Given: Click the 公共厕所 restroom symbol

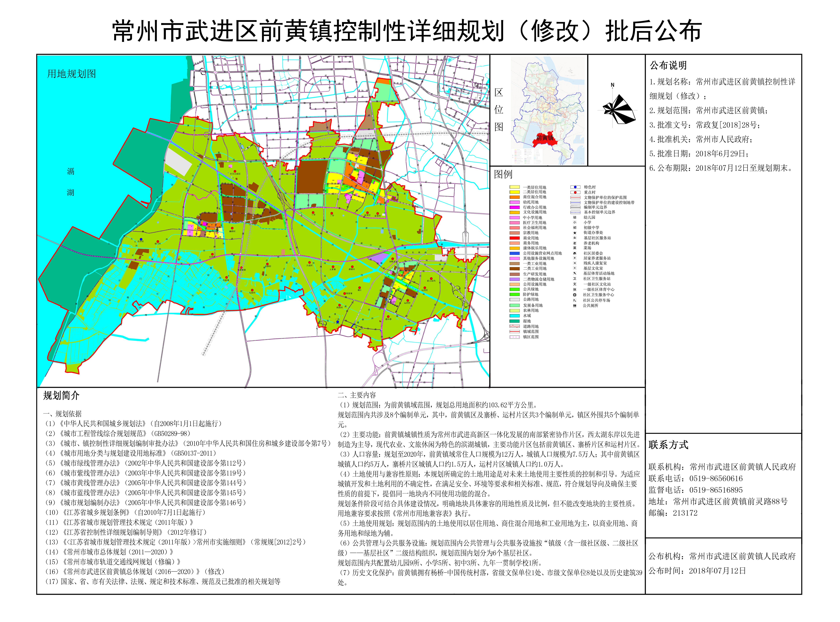Looking at the screenshot, I should click(x=574, y=306).
